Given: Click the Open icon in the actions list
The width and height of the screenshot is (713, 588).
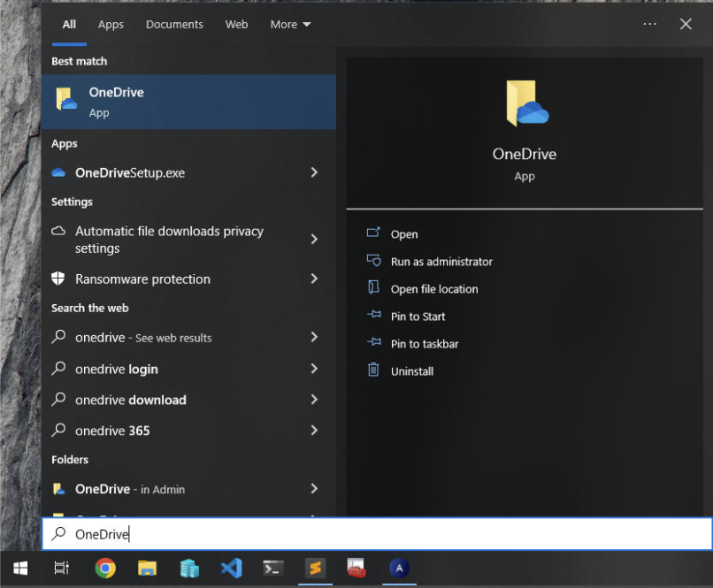Looking at the screenshot, I should [x=373, y=233].
